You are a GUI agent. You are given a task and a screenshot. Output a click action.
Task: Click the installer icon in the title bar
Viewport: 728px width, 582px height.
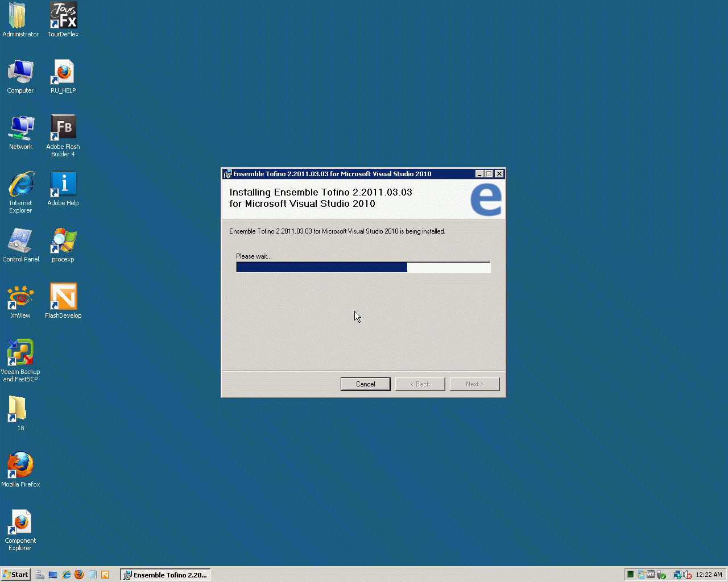point(227,174)
